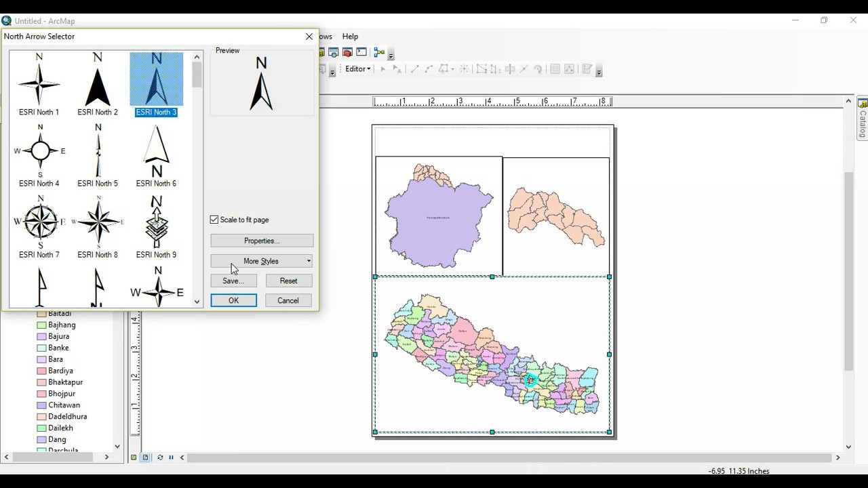868x488 pixels.
Task: Click the Bardiya pink color swatch
Action: [x=41, y=371]
